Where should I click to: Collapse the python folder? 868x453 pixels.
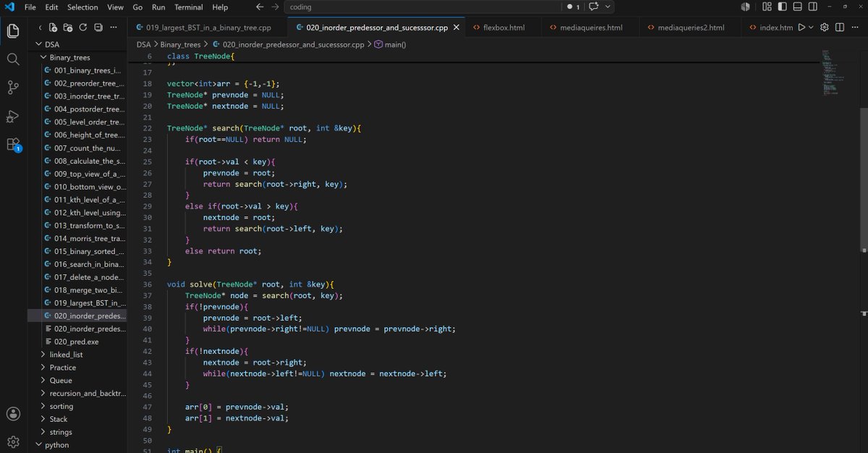[x=77, y=445]
